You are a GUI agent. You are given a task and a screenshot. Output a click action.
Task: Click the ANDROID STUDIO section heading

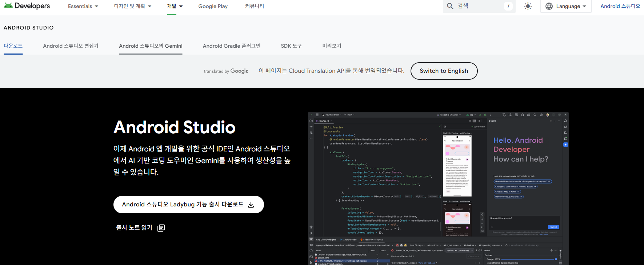point(29,28)
